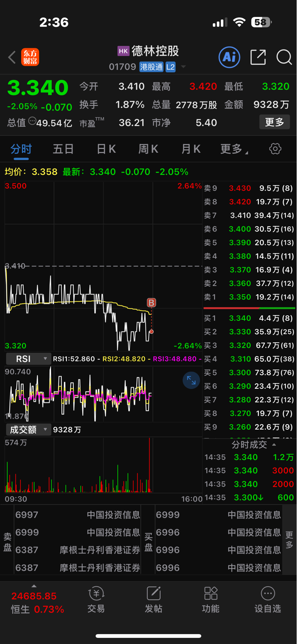
Task: Tap the back arrow icon
Action: [x=12, y=58]
